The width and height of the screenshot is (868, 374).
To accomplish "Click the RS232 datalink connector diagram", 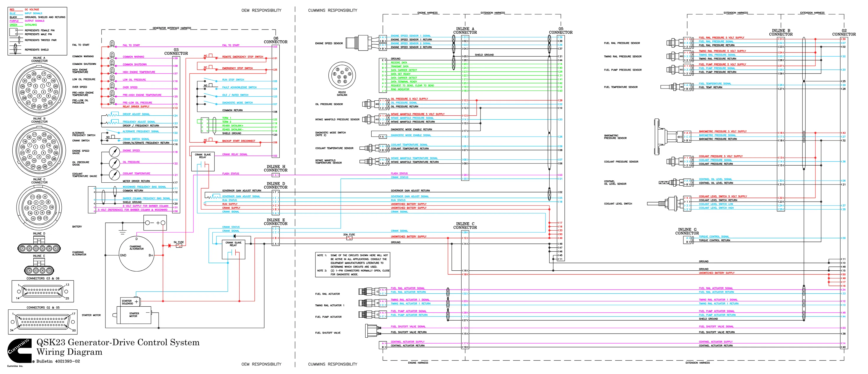I will point(342,75).
